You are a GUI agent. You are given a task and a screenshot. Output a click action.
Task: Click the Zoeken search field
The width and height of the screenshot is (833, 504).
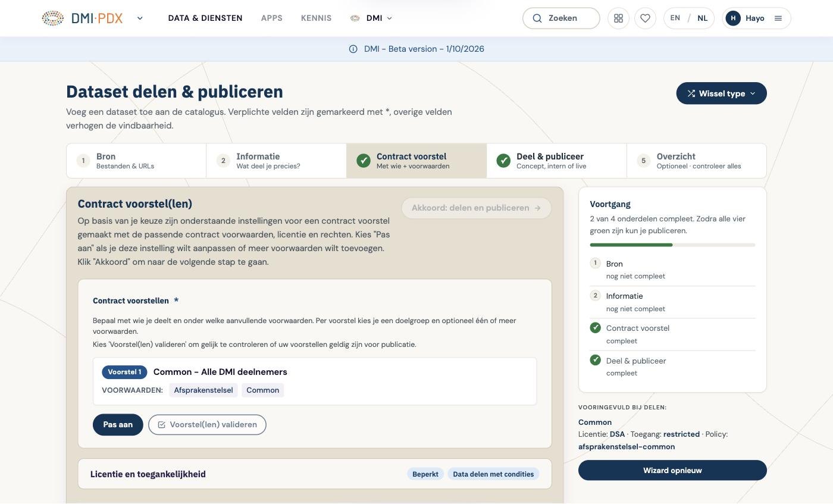561,18
